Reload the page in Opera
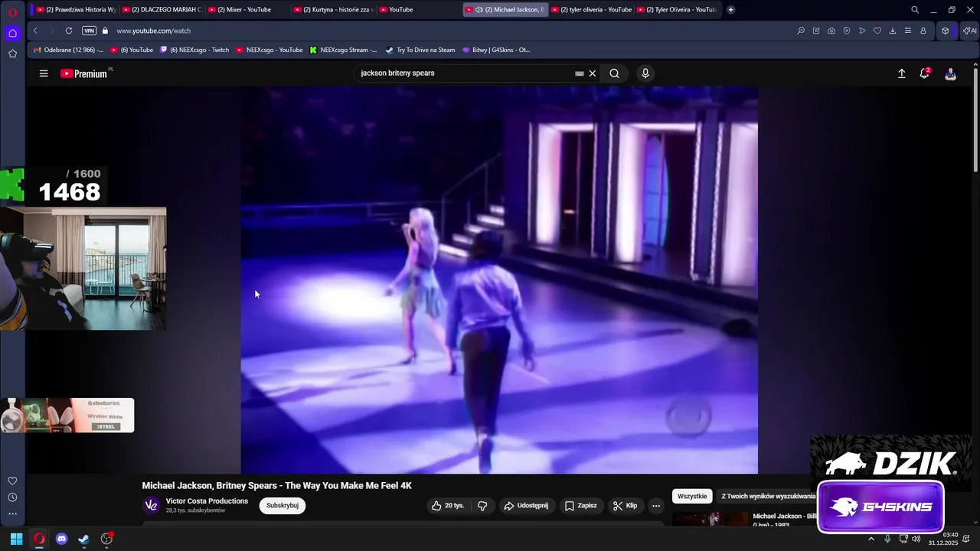980x551 pixels. click(69, 31)
